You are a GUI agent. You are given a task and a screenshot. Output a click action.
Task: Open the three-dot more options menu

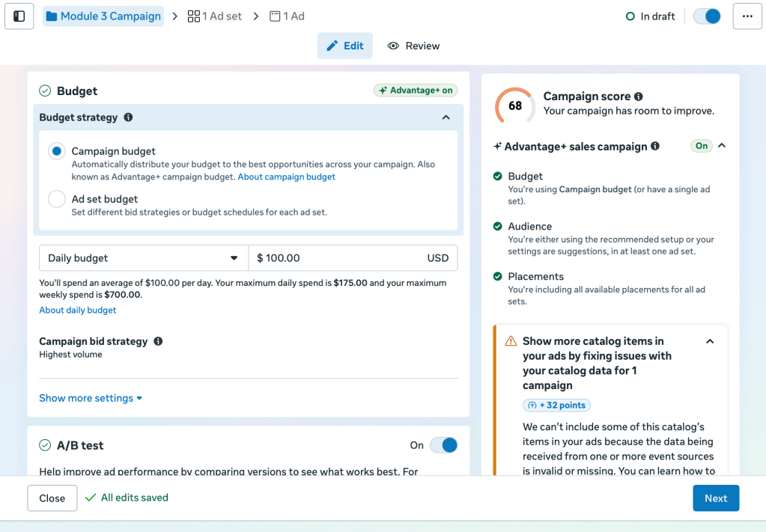(747, 16)
